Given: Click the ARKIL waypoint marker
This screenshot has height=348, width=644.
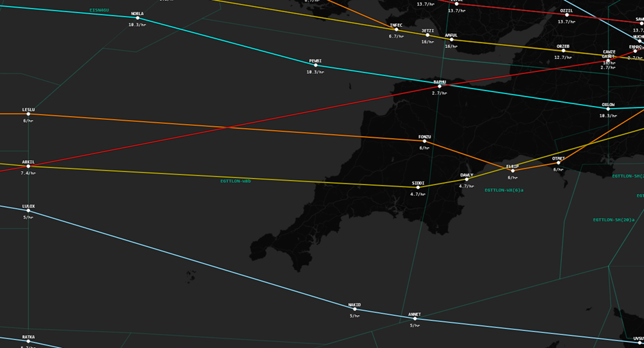Looking at the screenshot, I should tap(28, 166).
